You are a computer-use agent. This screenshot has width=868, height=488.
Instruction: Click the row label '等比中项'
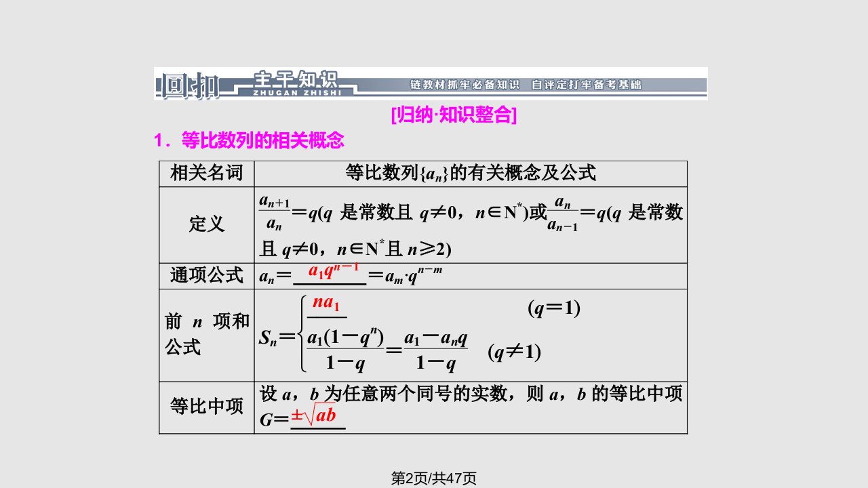206,405
